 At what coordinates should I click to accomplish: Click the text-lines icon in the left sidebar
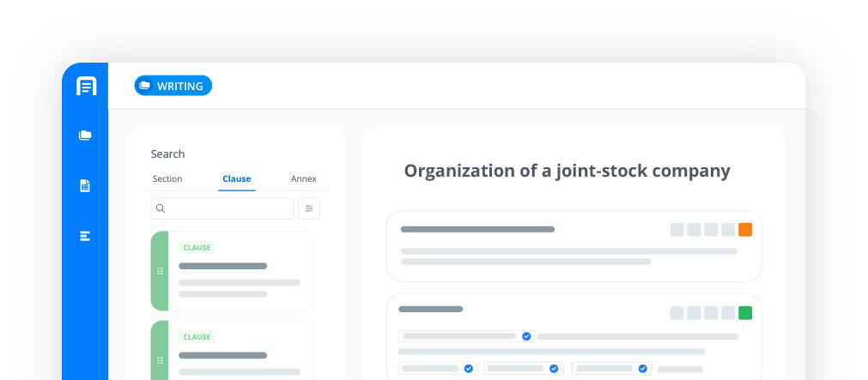[85, 236]
